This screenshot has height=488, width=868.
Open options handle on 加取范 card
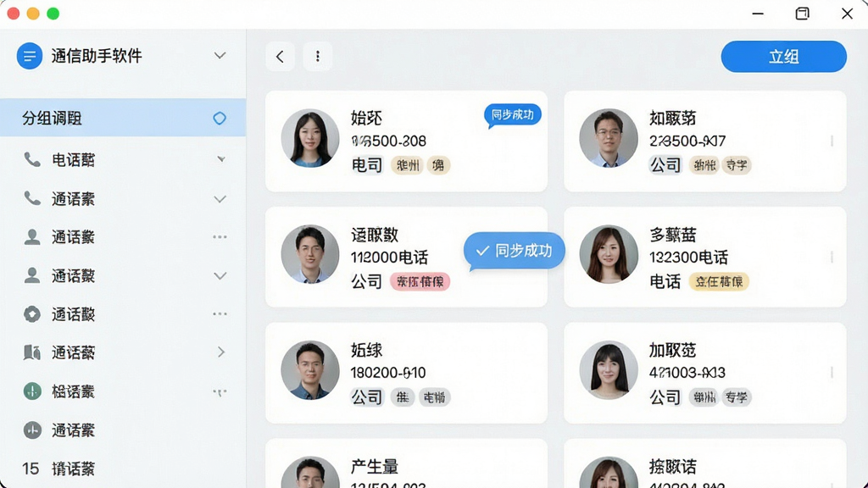tap(832, 373)
